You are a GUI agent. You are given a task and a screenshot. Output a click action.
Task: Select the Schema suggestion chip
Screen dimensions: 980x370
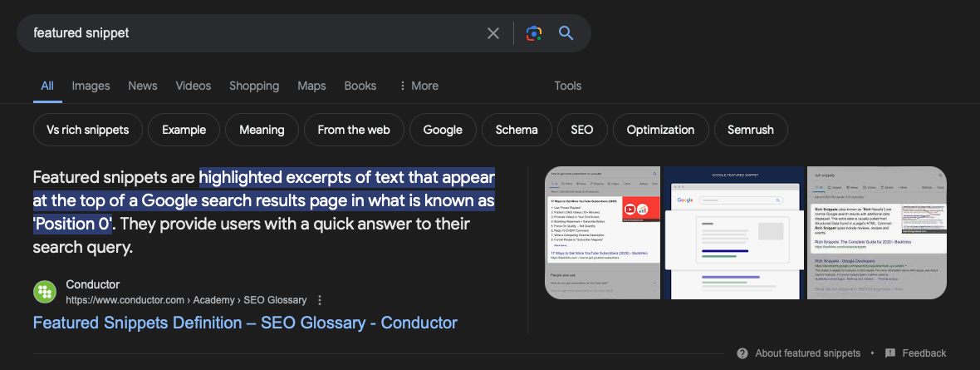[517, 131]
